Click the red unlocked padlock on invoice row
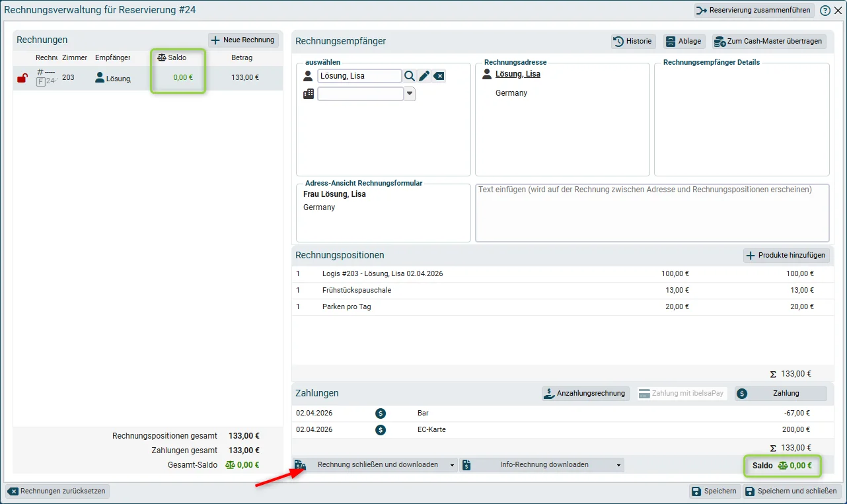This screenshot has height=504, width=847. coord(22,78)
